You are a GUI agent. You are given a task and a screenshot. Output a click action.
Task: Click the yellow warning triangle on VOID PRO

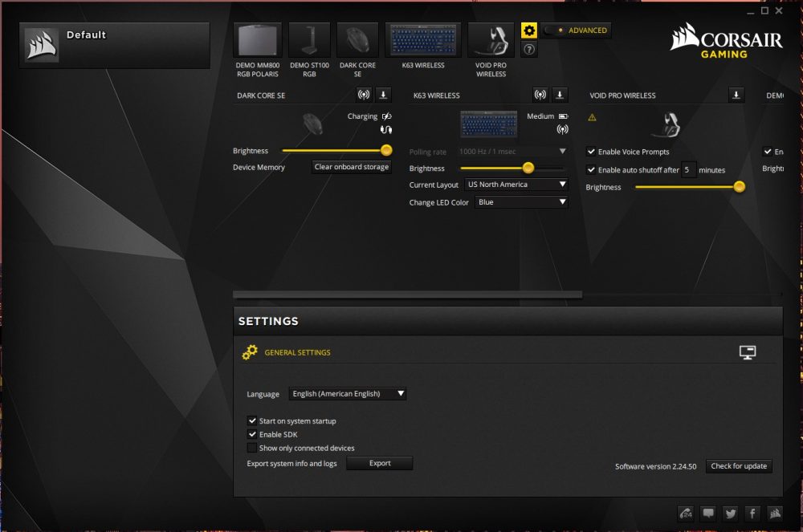point(592,118)
